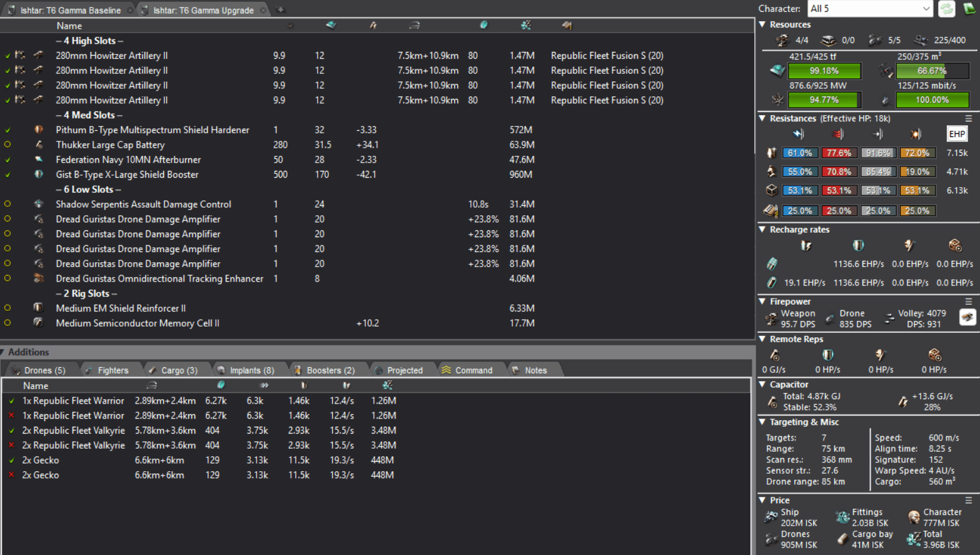Open the Resistances section hamburger menu
Screen dimensions: 980x555
click(x=969, y=118)
